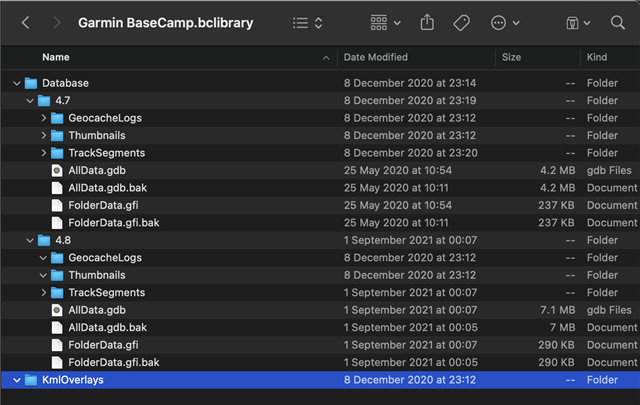The height and width of the screenshot is (405, 640).
Task: Click the Share icon in toolbar
Action: tap(427, 22)
